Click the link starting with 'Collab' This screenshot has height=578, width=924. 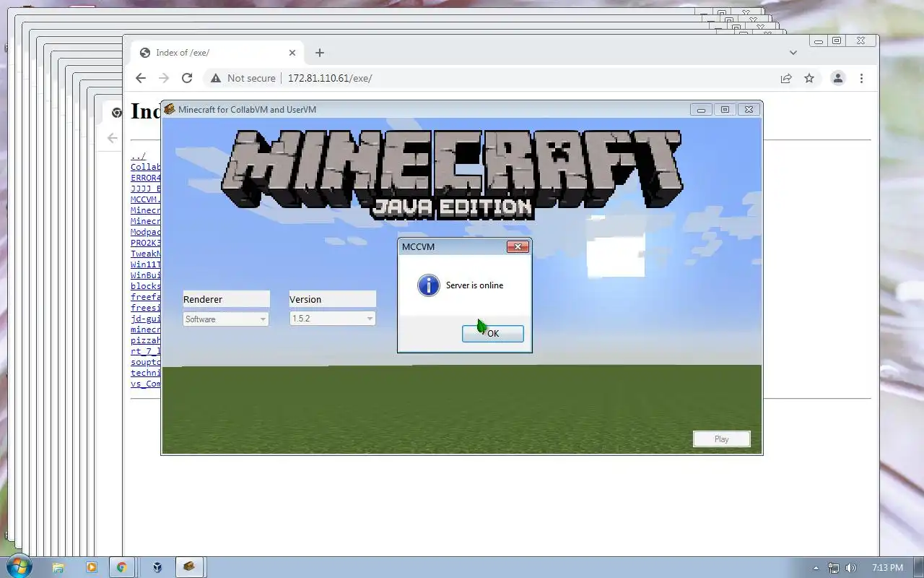(146, 167)
